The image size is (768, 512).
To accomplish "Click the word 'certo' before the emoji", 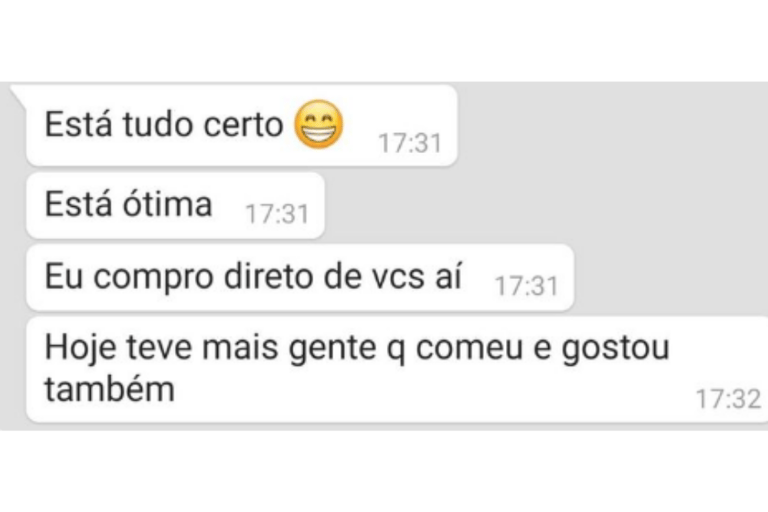I will pyautogui.click(x=243, y=124).
